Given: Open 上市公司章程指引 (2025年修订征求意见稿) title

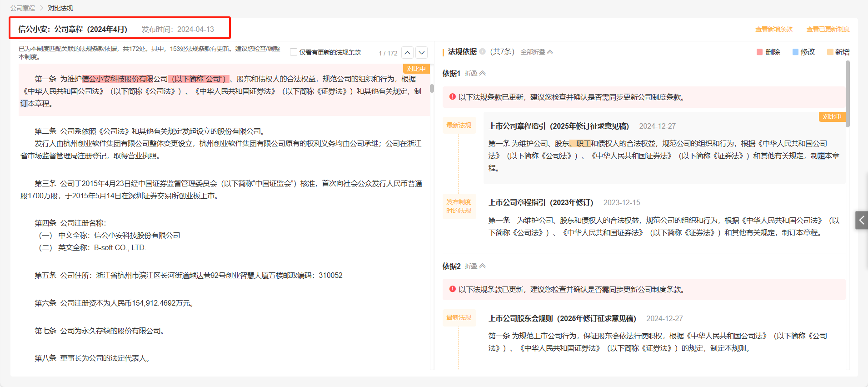Looking at the screenshot, I should [x=559, y=126].
